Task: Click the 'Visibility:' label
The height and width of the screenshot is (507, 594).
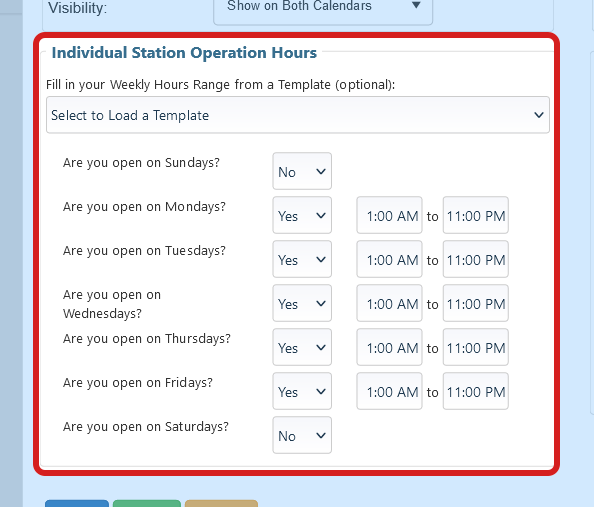Action: pyautogui.click(x=78, y=8)
